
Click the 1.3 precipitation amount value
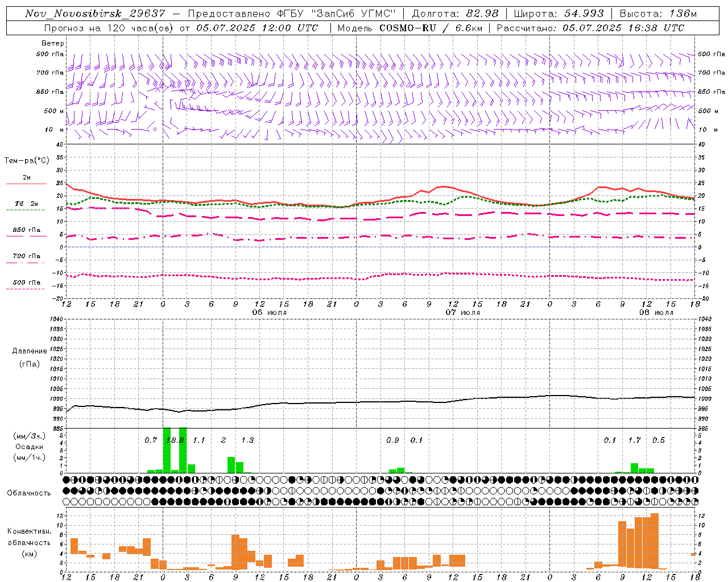(247, 440)
